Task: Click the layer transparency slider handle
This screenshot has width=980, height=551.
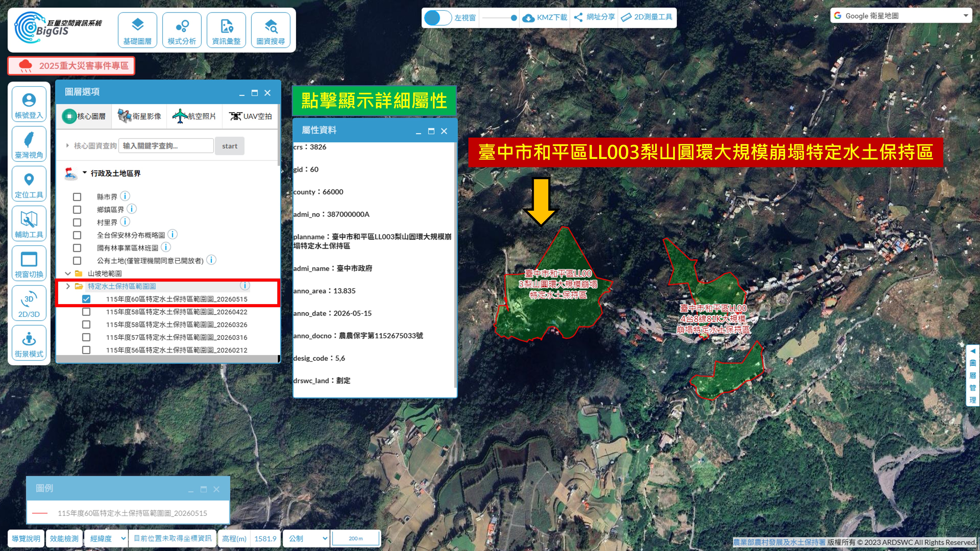Action: pyautogui.click(x=514, y=18)
